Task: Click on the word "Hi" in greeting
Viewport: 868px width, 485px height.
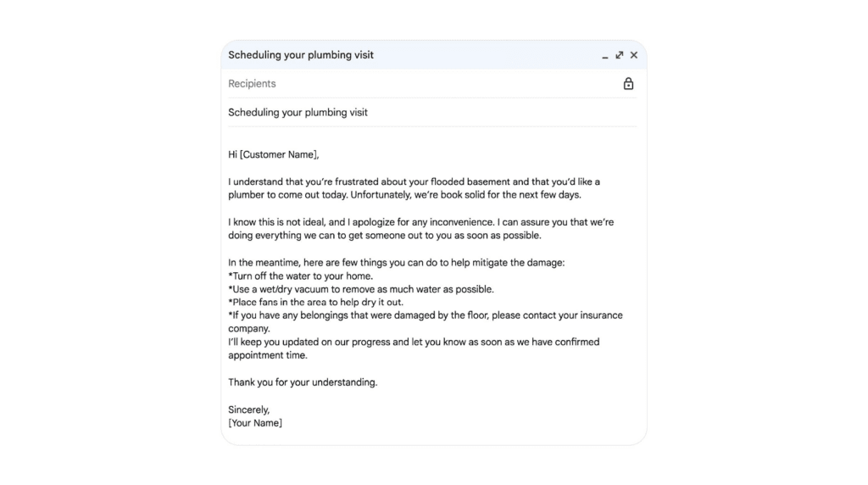Action: pos(233,154)
